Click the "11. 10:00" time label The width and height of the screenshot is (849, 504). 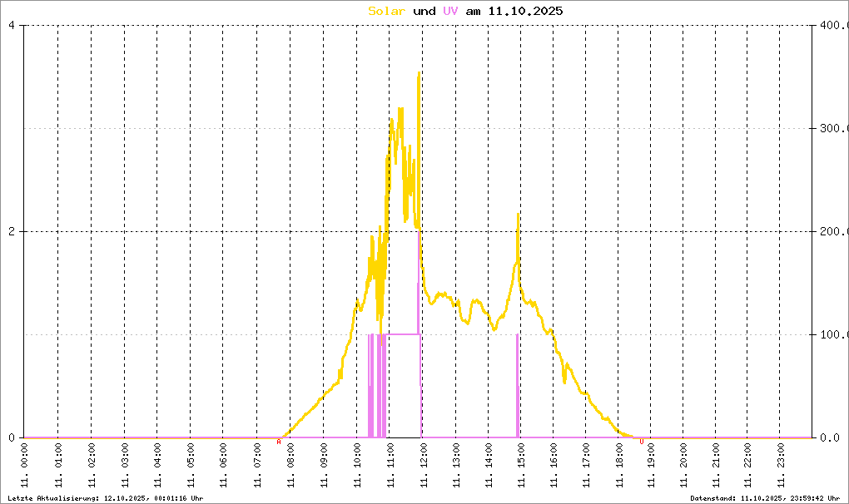[x=357, y=465]
